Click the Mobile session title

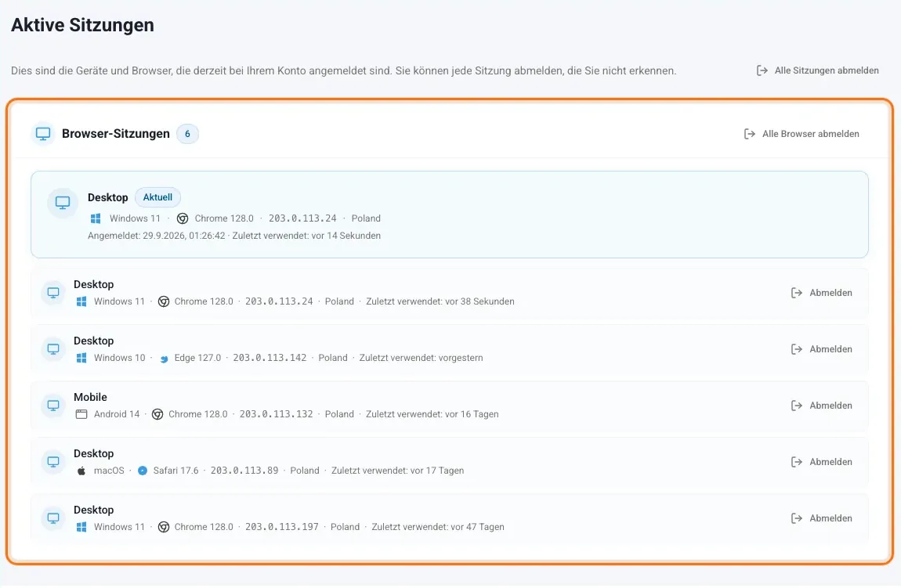tap(90, 398)
